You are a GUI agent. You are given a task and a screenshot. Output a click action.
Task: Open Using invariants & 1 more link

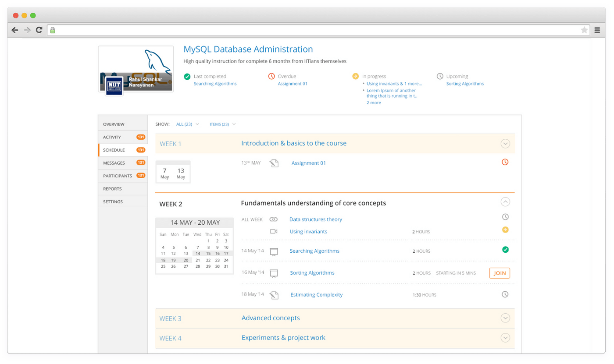394,84
